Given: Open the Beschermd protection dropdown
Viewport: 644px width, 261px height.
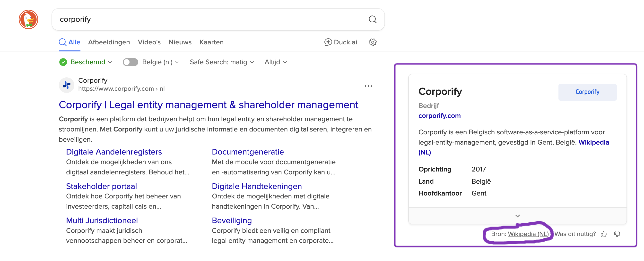Looking at the screenshot, I should (92, 62).
